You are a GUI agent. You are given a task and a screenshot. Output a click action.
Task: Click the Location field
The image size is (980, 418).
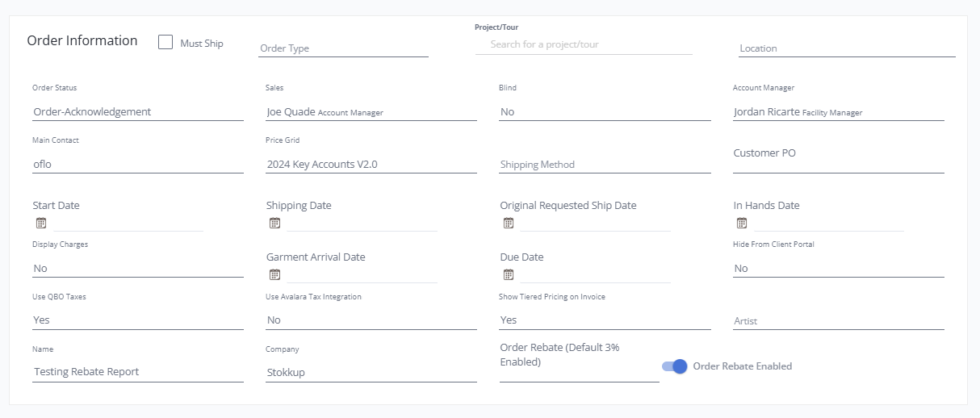pos(847,48)
